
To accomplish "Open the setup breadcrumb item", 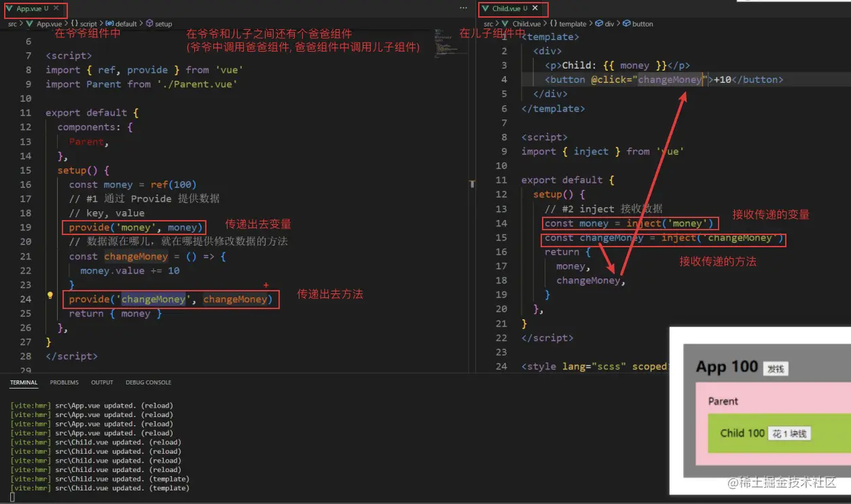I will 159,24.
